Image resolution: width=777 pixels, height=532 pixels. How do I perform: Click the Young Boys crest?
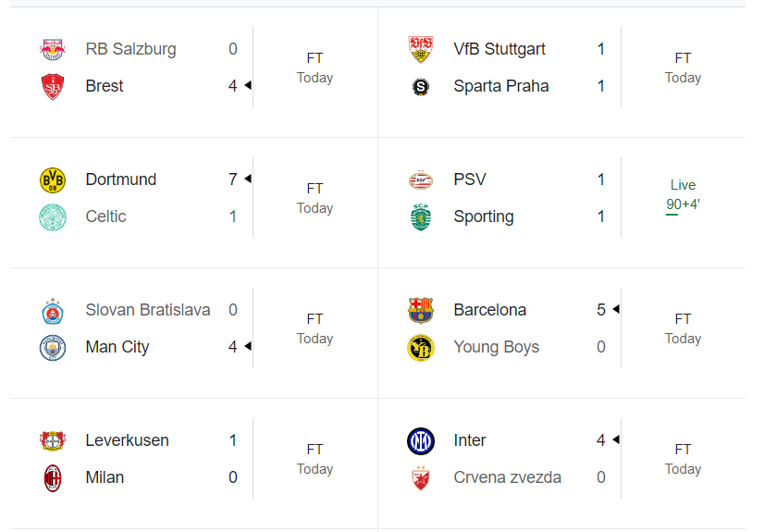(x=421, y=347)
